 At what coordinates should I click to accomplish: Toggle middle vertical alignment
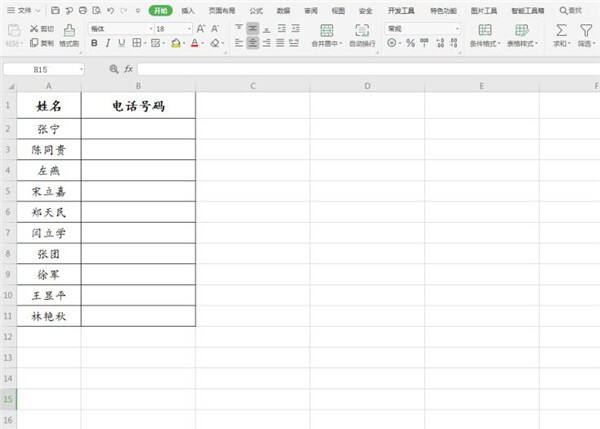[x=253, y=28]
